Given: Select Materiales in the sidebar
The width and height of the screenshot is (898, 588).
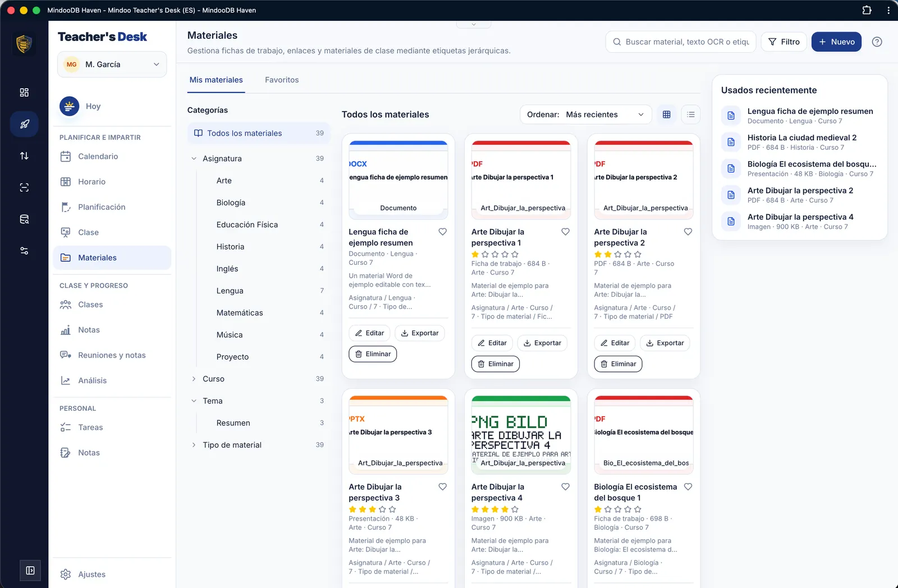Looking at the screenshot, I should [x=112, y=258].
